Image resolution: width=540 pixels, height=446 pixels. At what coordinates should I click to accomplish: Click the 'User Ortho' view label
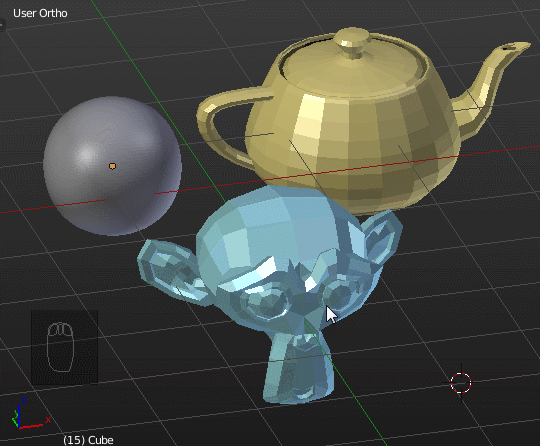pyautogui.click(x=40, y=13)
